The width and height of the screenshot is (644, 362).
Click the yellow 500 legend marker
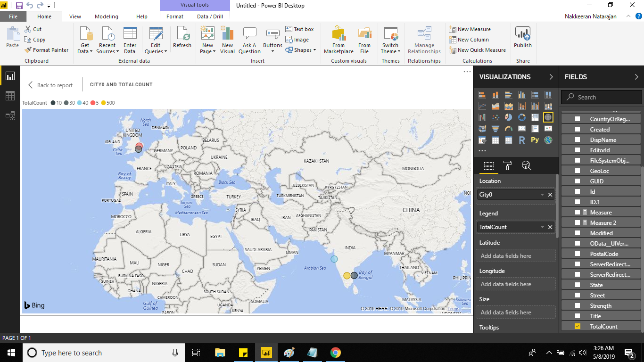pyautogui.click(x=104, y=103)
